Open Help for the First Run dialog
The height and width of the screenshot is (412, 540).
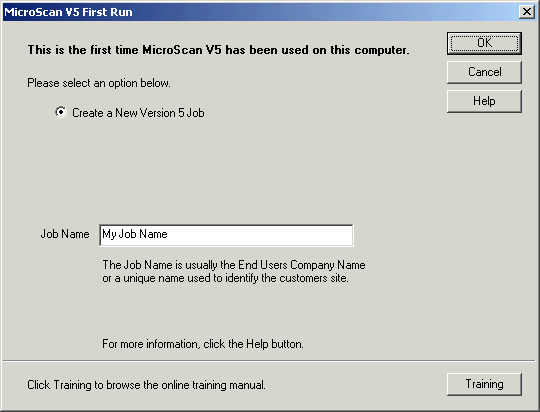484,101
